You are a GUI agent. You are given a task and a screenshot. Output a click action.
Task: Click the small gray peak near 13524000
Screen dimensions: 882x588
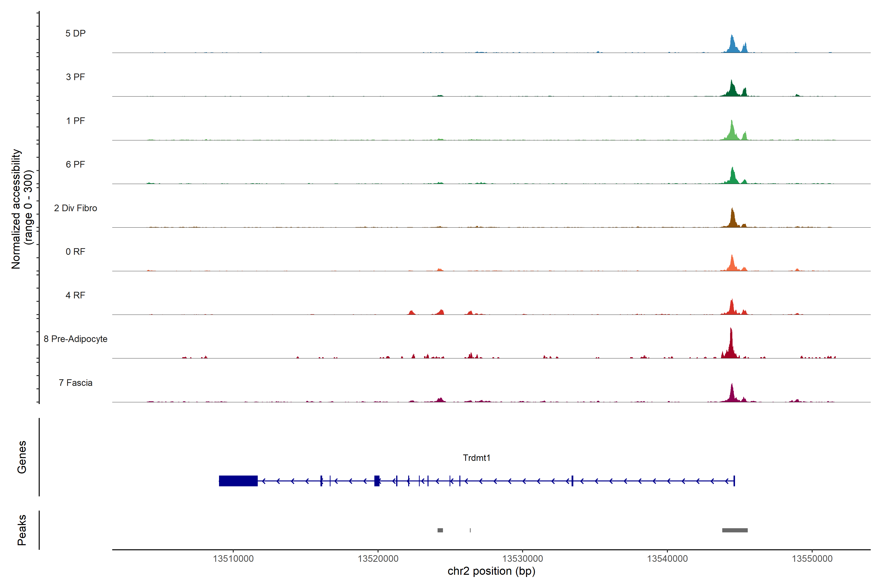[440, 530]
